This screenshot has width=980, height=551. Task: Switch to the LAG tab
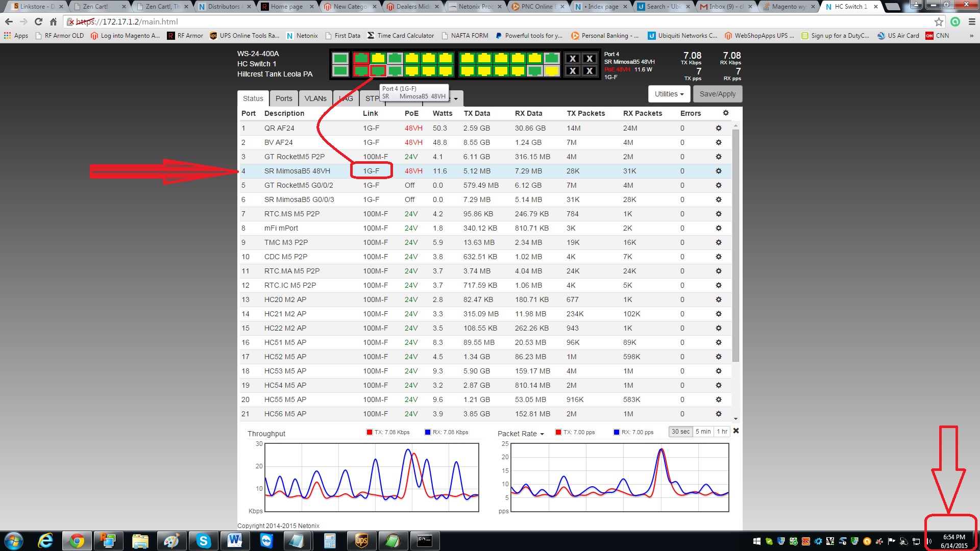click(x=346, y=98)
